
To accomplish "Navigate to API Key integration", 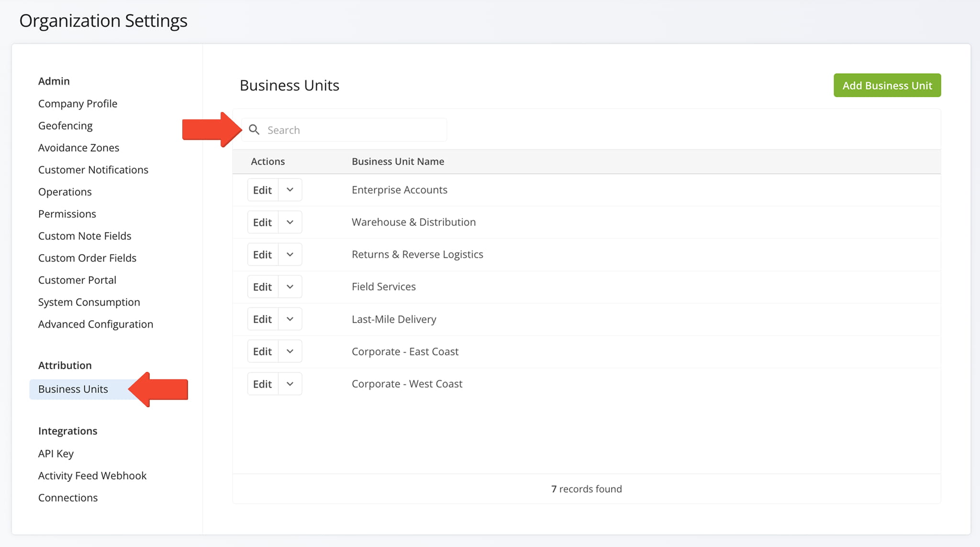I will click(56, 453).
